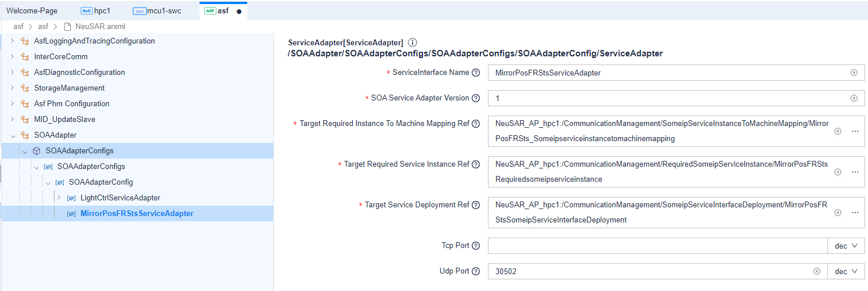Expand the StorageManagement tree node
This screenshot has width=868, height=291.
point(13,88)
